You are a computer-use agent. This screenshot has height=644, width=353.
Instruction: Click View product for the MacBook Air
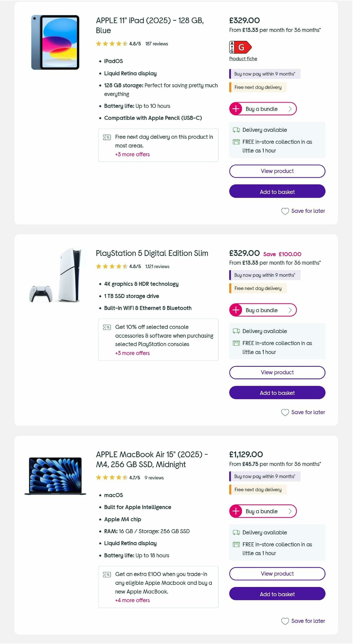pyautogui.click(x=277, y=574)
